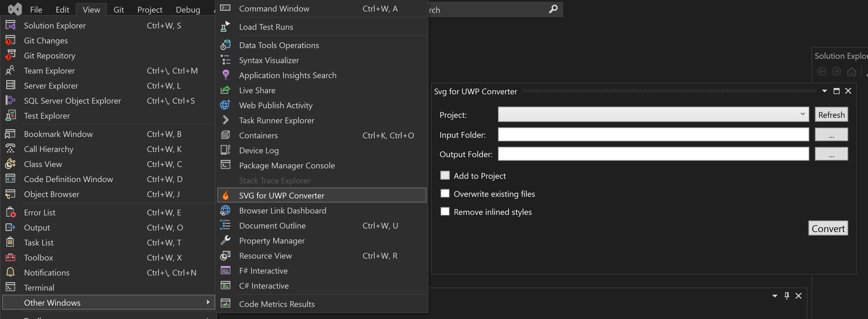Toggle Remove inlined styles checkbox
This screenshot has width=868, height=319.
(x=445, y=211)
